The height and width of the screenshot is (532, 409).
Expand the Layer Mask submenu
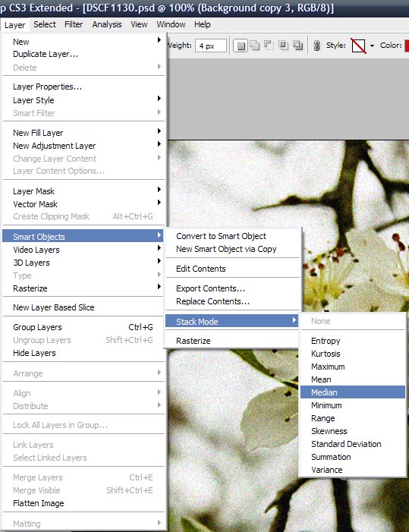83,191
